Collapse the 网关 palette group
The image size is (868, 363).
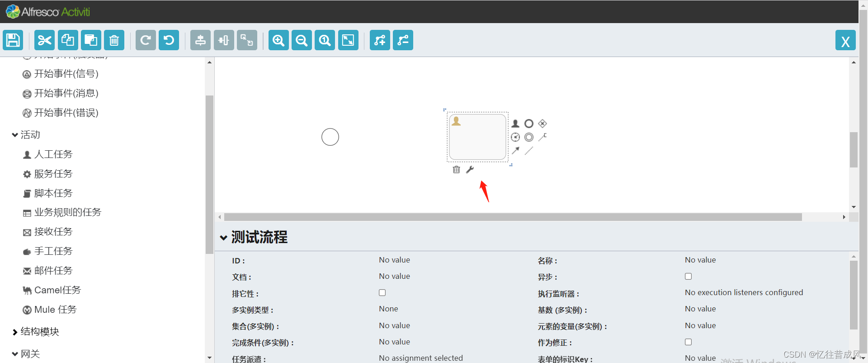point(15,354)
